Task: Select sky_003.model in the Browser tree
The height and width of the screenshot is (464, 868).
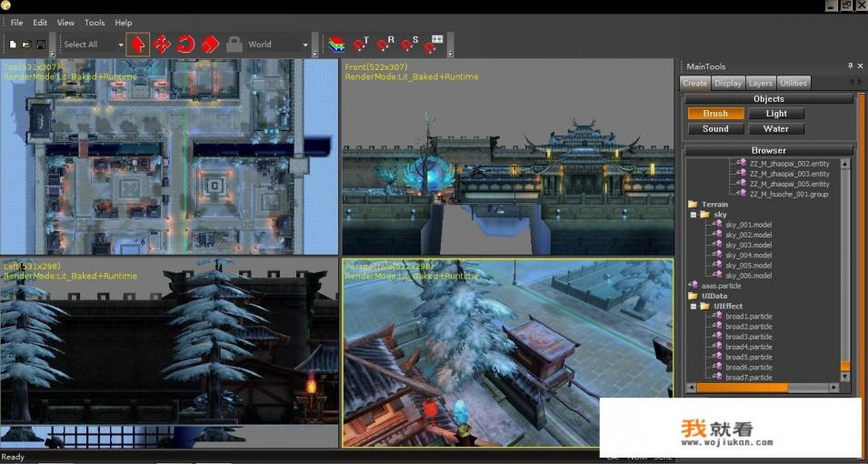Action: point(748,245)
